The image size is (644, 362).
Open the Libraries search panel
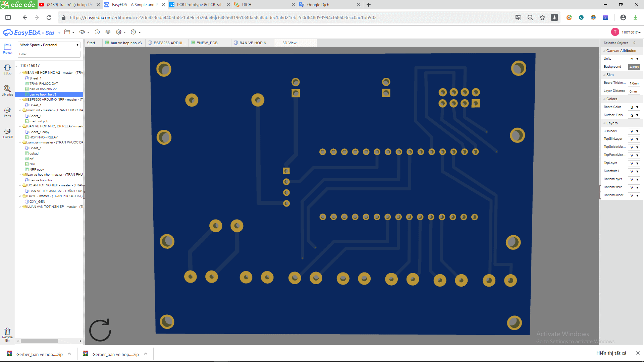point(7,90)
